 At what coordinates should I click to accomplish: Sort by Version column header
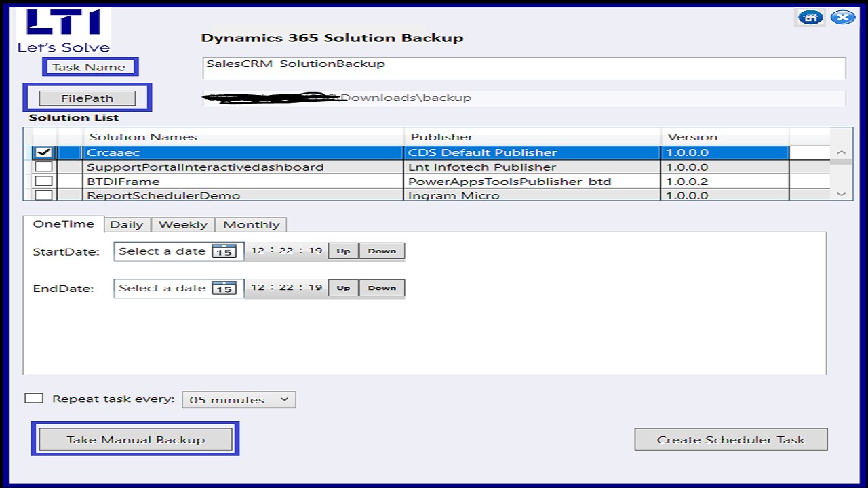(x=726, y=137)
